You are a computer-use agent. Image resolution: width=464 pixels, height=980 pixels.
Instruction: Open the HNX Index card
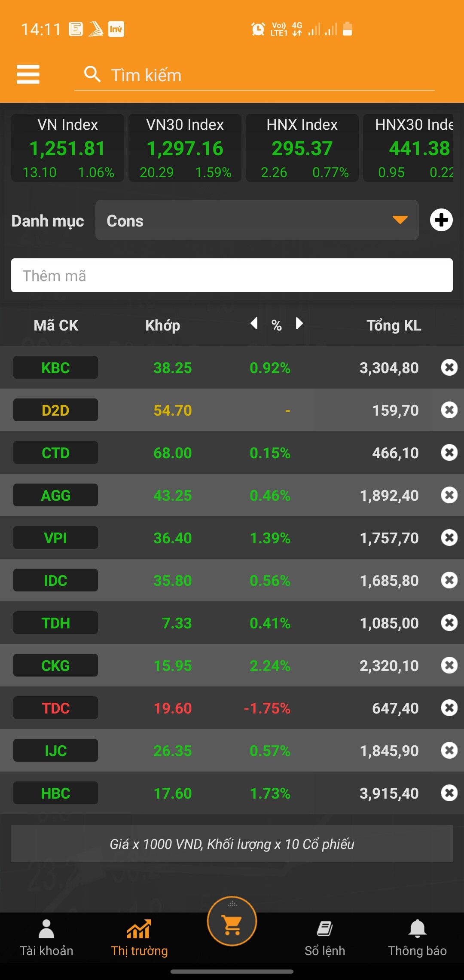[302, 148]
